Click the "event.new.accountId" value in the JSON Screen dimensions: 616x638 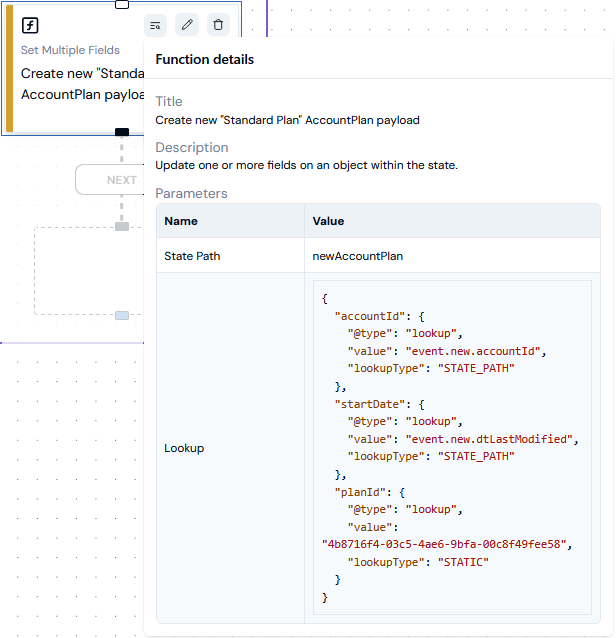click(x=473, y=351)
